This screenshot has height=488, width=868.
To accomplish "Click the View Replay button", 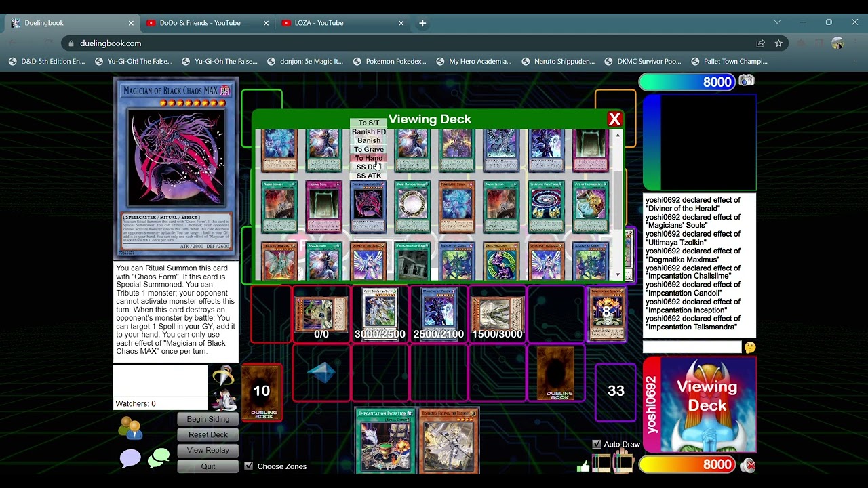I will point(208,450).
